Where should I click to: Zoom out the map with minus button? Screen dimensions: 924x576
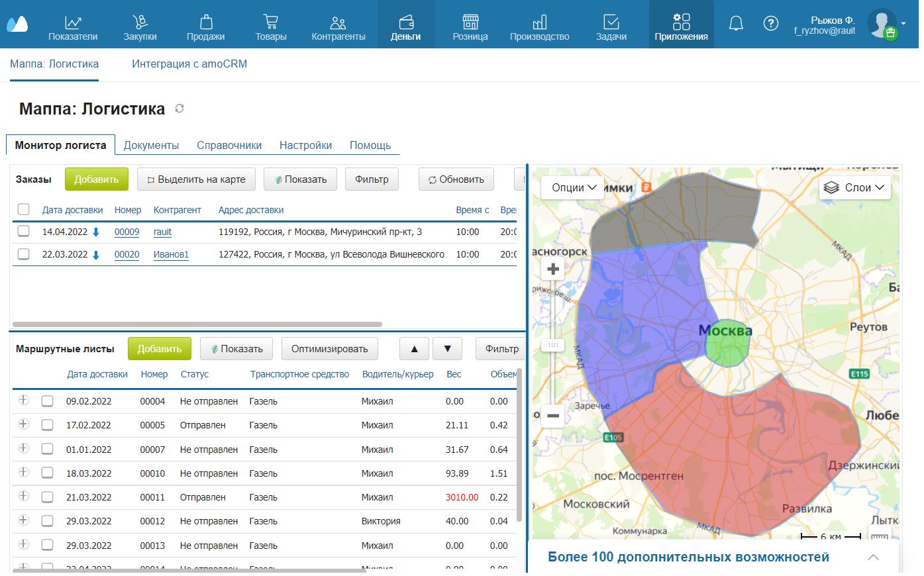tap(553, 416)
